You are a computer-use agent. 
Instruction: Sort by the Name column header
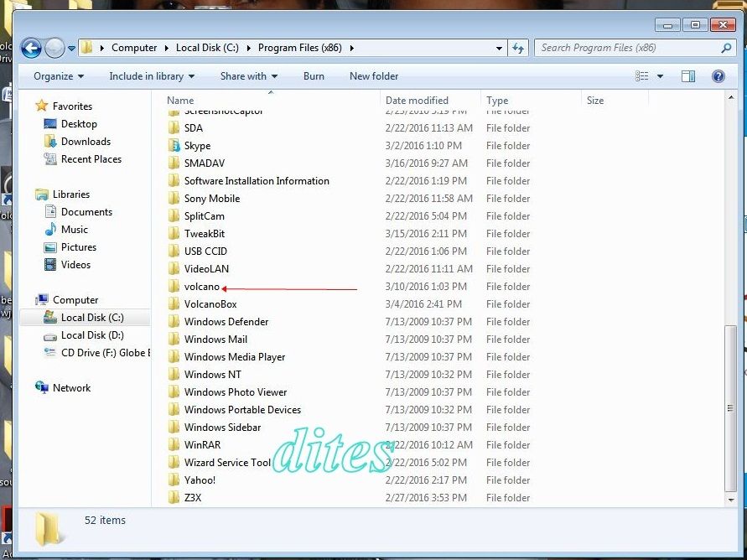180,101
